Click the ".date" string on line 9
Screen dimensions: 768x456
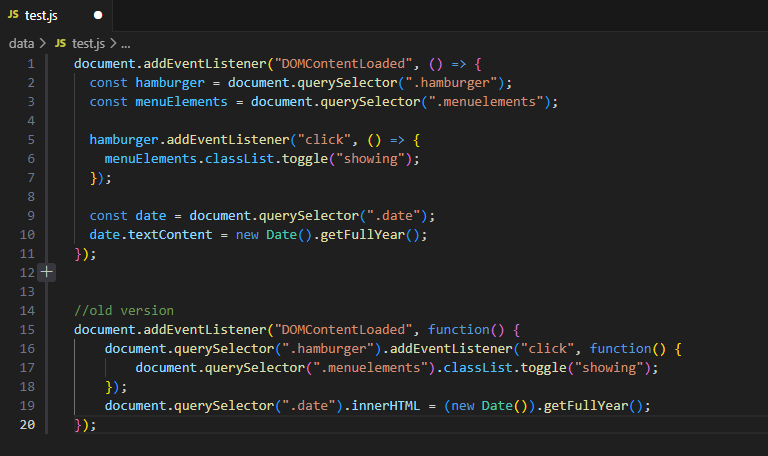coord(393,216)
